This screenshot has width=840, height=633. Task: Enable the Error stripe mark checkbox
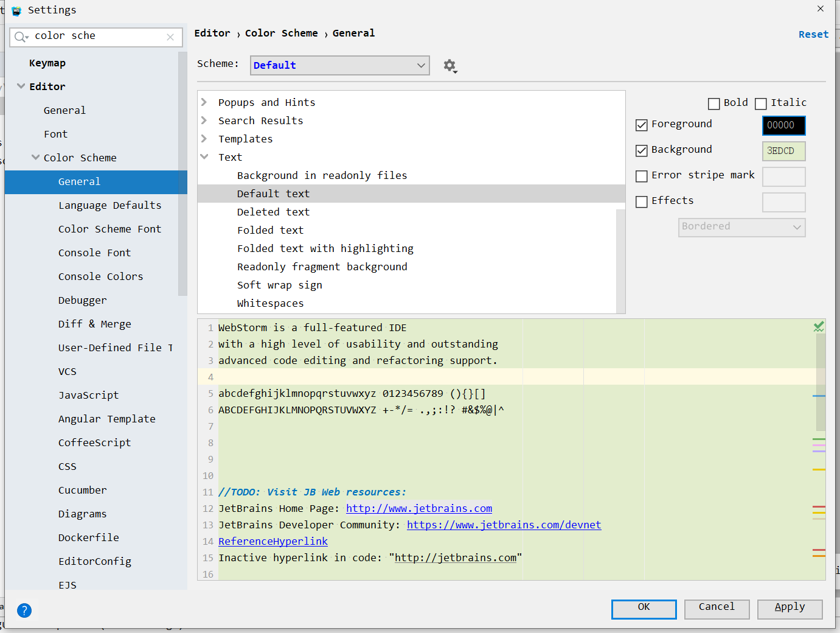pos(642,177)
